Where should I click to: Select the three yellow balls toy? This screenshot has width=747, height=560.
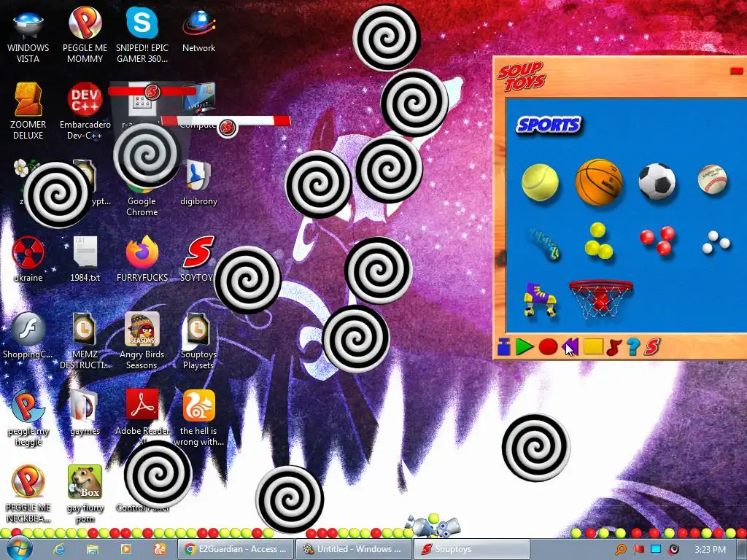pos(598,241)
